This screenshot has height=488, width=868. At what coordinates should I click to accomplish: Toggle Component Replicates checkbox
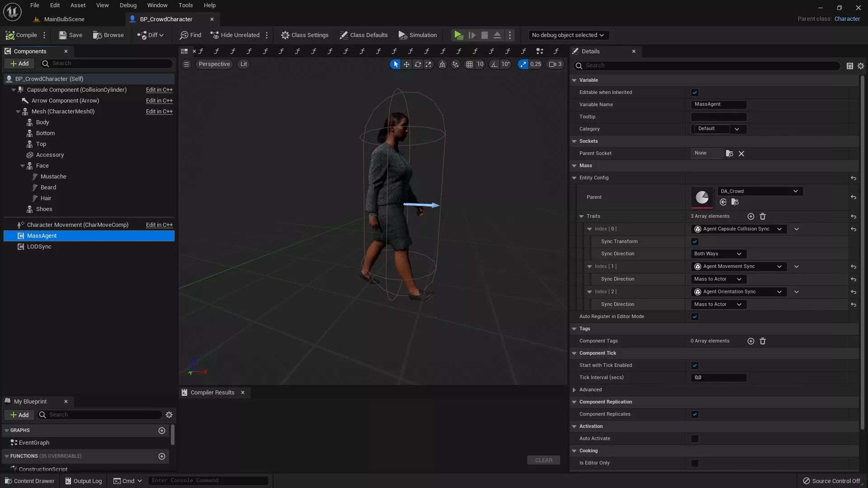[x=694, y=414]
